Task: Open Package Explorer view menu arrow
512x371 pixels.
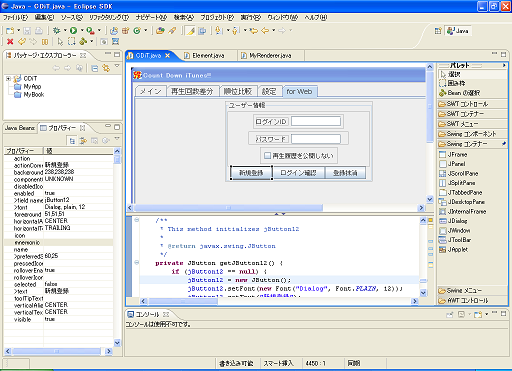Action: 117,66
